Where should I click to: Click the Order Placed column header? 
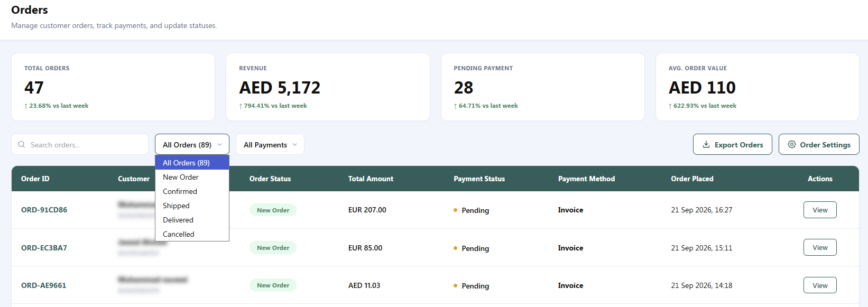pyautogui.click(x=692, y=179)
